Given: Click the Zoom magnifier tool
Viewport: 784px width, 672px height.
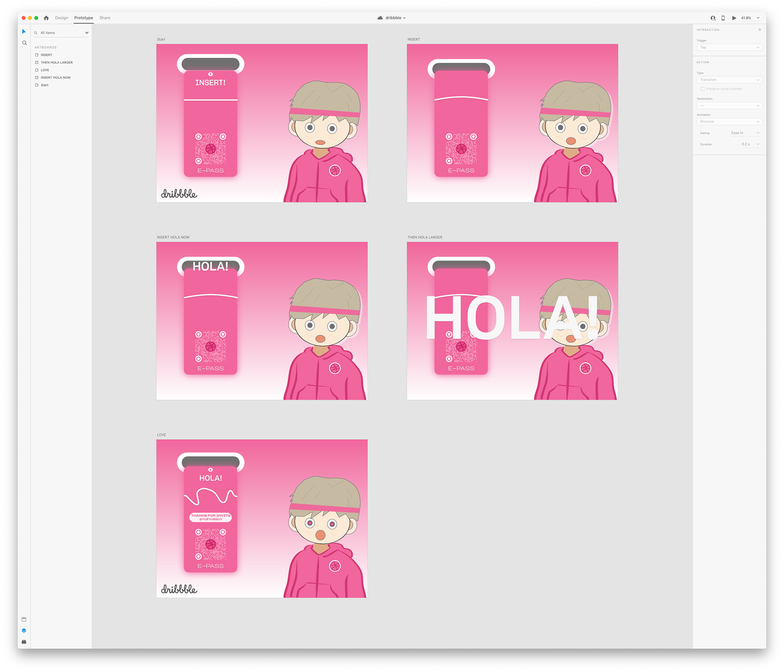Looking at the screenshot, I should tap(24, 43).
